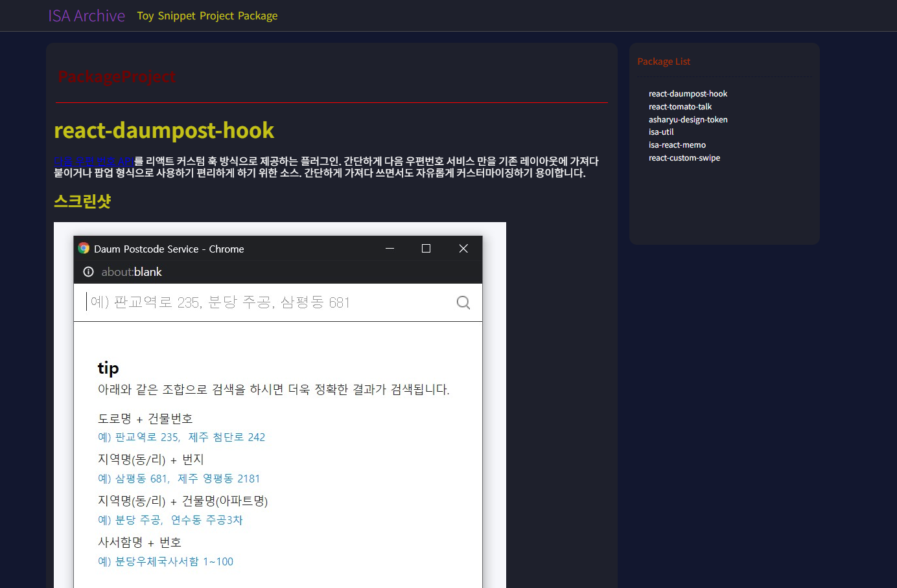Select the Package nav item

pyautogui.click(x=257, y=16)
